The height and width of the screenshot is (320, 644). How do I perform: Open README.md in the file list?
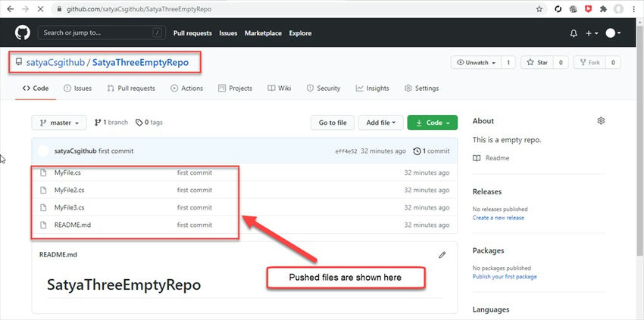tap(73, 225)
